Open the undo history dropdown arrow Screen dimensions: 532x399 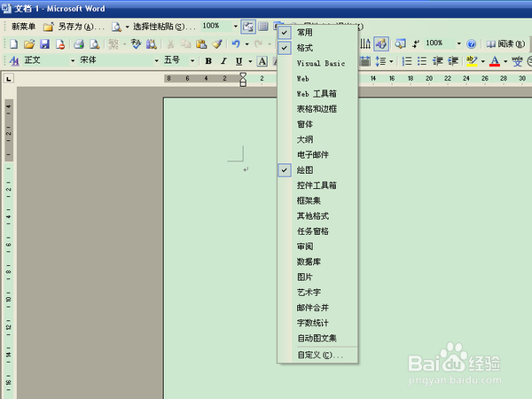tap(247, 44)
